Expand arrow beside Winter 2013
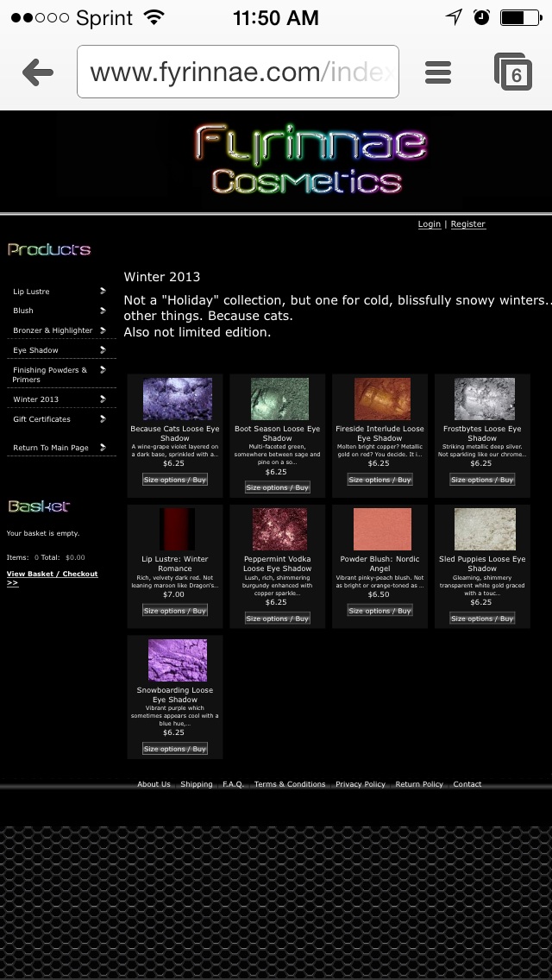This screenshot has width=552, height=980. [x=103, y=399]
